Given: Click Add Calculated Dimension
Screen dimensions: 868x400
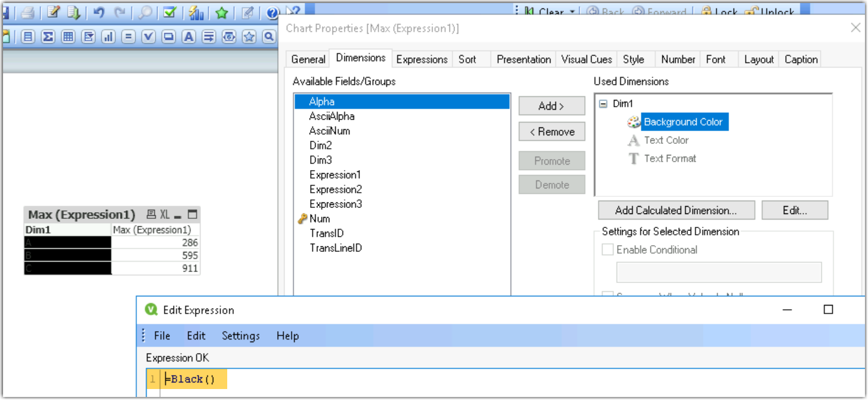Looking at the screenshot, I should 676,210.
